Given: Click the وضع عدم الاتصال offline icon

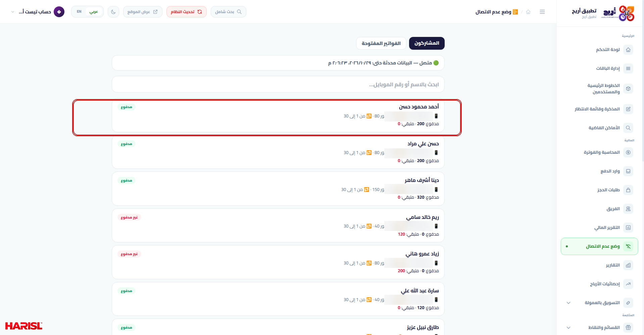Looking at the screenshot, I should 628,246.
